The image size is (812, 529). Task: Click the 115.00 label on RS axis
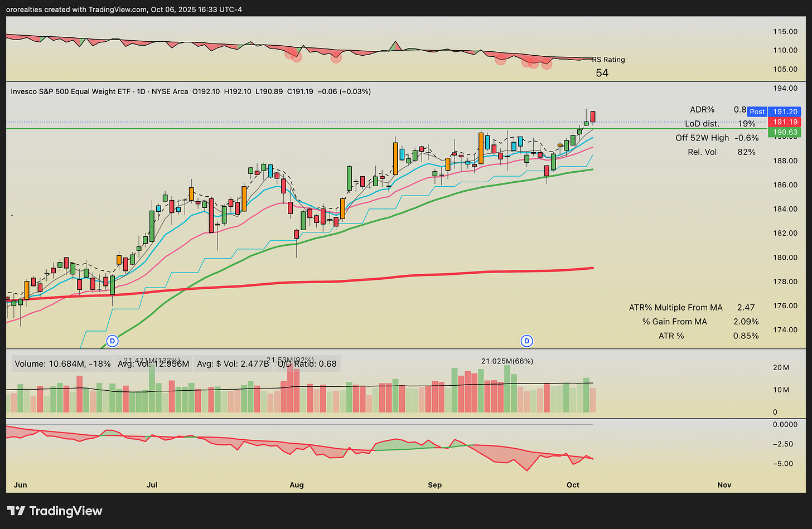coord(784,32)
